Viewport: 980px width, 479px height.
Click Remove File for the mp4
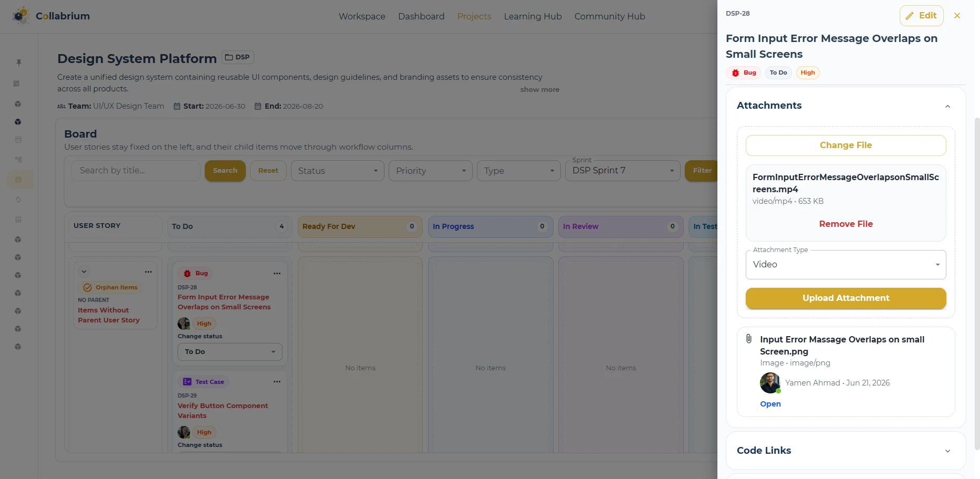coord(846,224)
